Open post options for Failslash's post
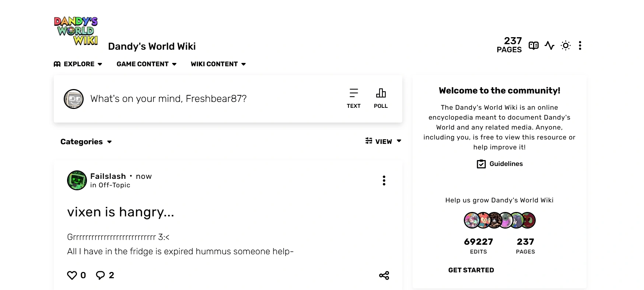 (x=384, y=180)
